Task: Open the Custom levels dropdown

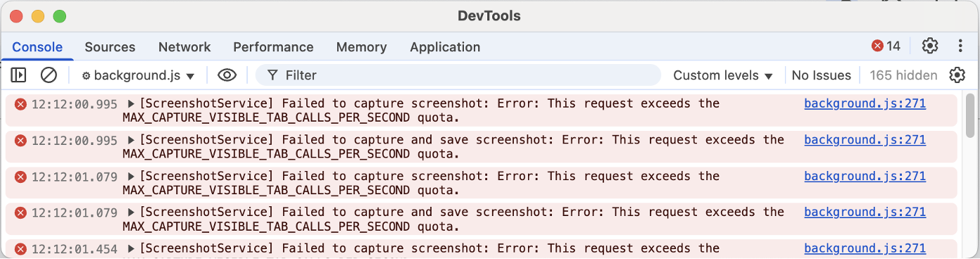Action: pos(723,75)
